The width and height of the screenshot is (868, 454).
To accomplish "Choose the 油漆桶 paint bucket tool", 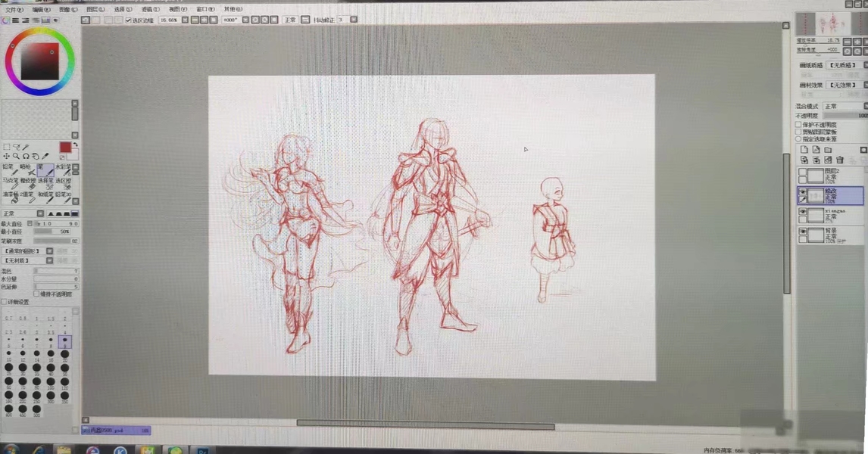I will pyautogui.click(x=9, y=197).
